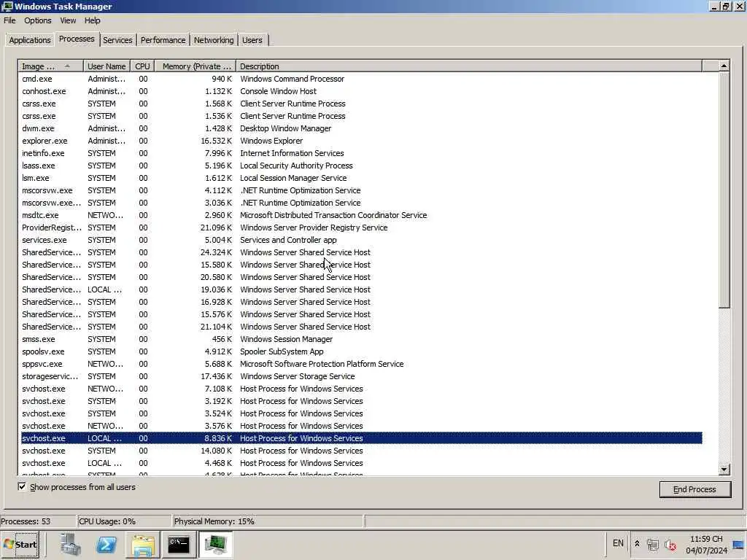Switch to the Networking tab
Image resolution: width=747 pixels, height=560 pixels.
(x=214, y=40)
